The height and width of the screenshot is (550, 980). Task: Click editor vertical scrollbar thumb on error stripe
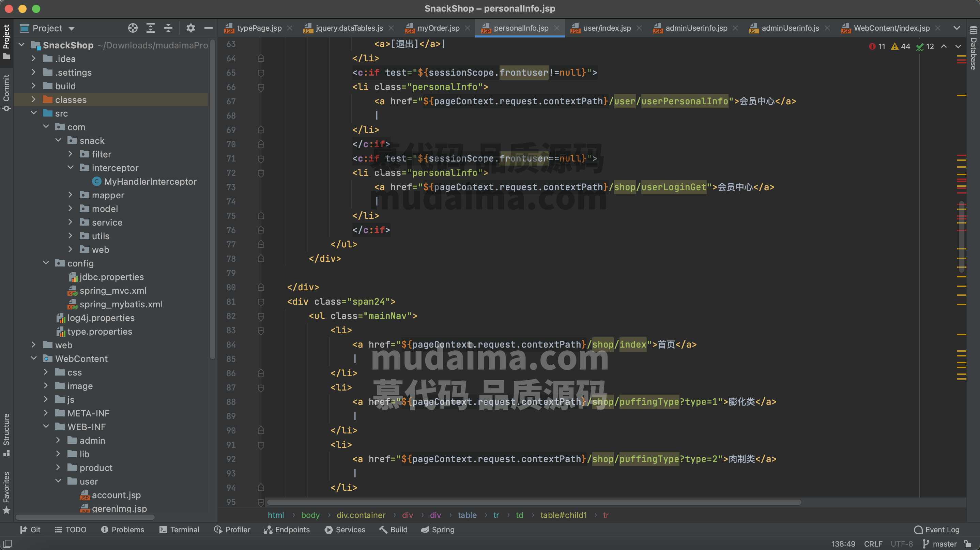click(961, 236)
